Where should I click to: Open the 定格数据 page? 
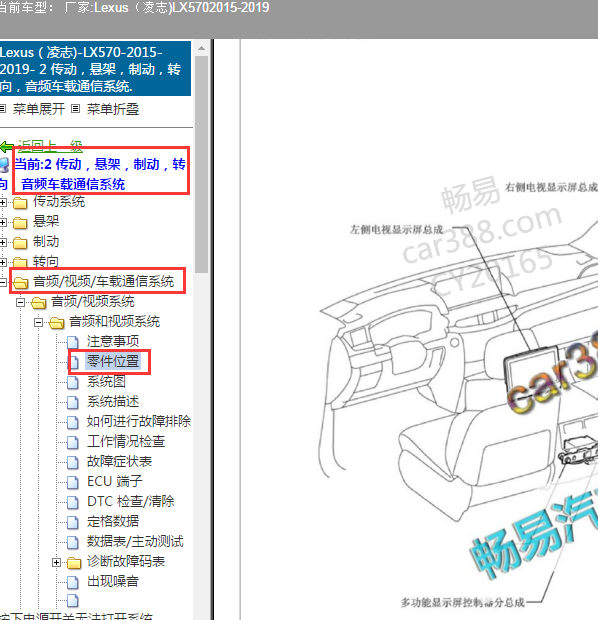pos(113,521)
